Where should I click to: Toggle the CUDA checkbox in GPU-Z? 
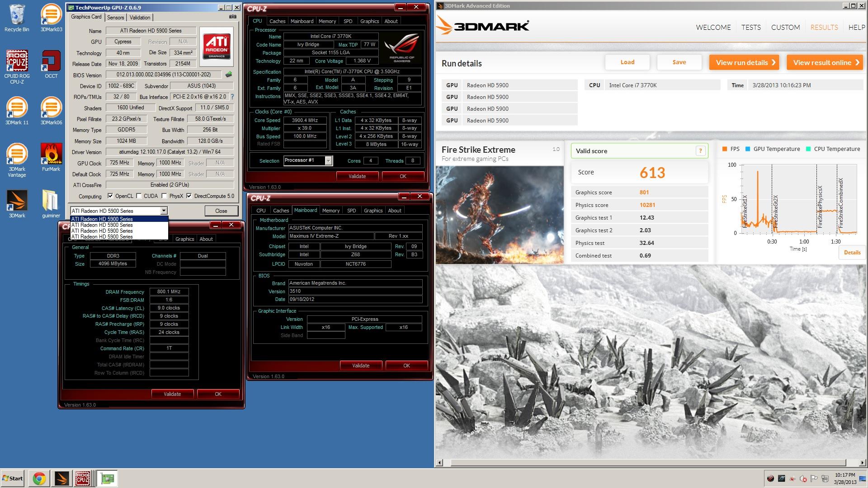pos(139,196)
